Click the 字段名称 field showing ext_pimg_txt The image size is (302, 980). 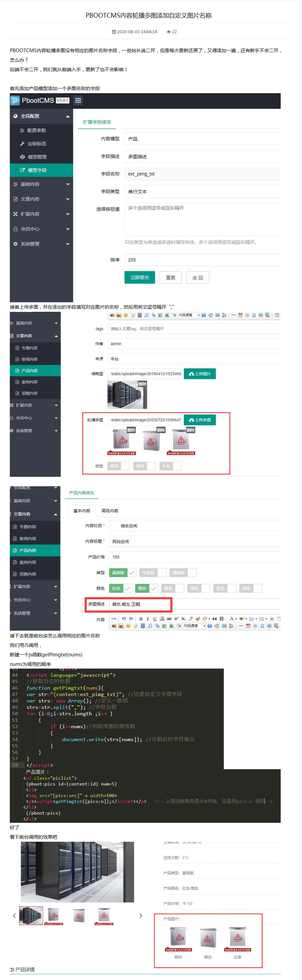[x=202, y=174]
